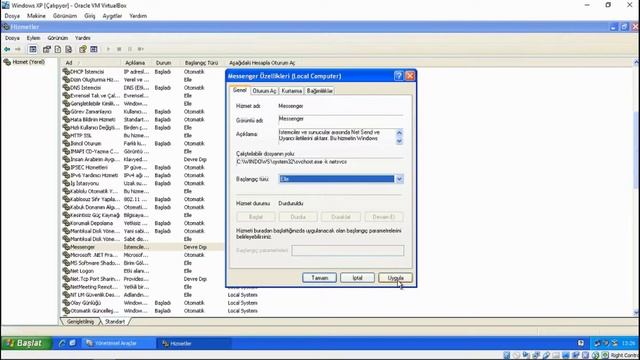
Task: Click the gear icon beside DHCP İstemcisi
Action: point(66,72)
